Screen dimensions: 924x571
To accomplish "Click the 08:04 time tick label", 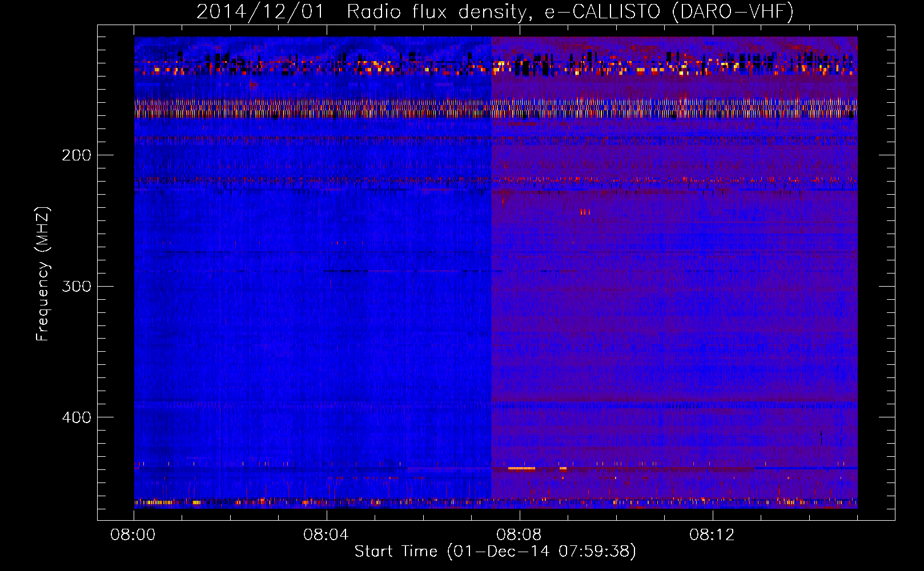I will pos(326,535).
